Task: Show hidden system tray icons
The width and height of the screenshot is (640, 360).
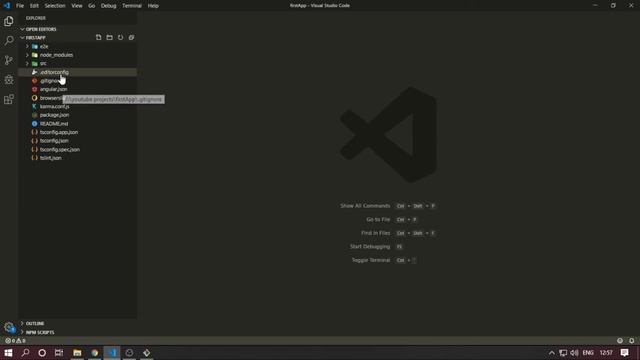Action: (x=552, y=353)
